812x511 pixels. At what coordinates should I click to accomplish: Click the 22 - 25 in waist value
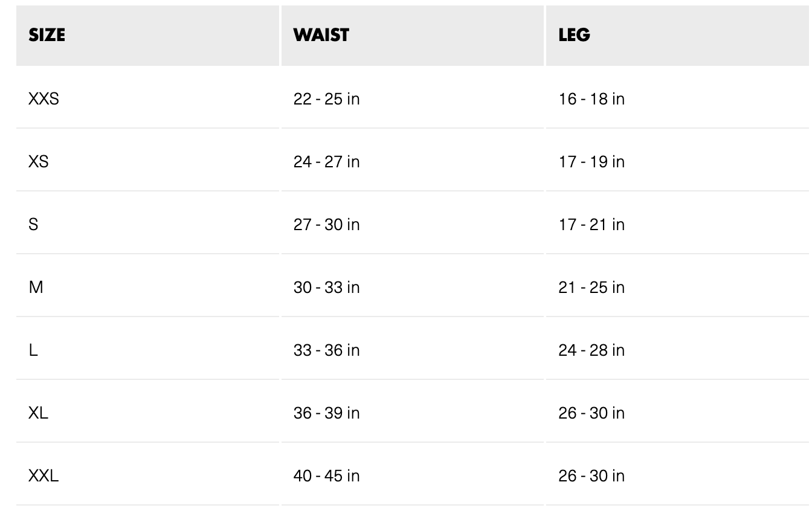coord(326,98)
